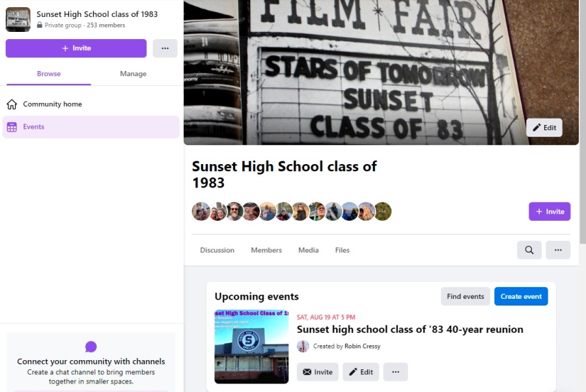Click the search magnifier icon in group tabs
This screenshot has height=392, width=586.
pyautogui.click(x=529, y=250)
